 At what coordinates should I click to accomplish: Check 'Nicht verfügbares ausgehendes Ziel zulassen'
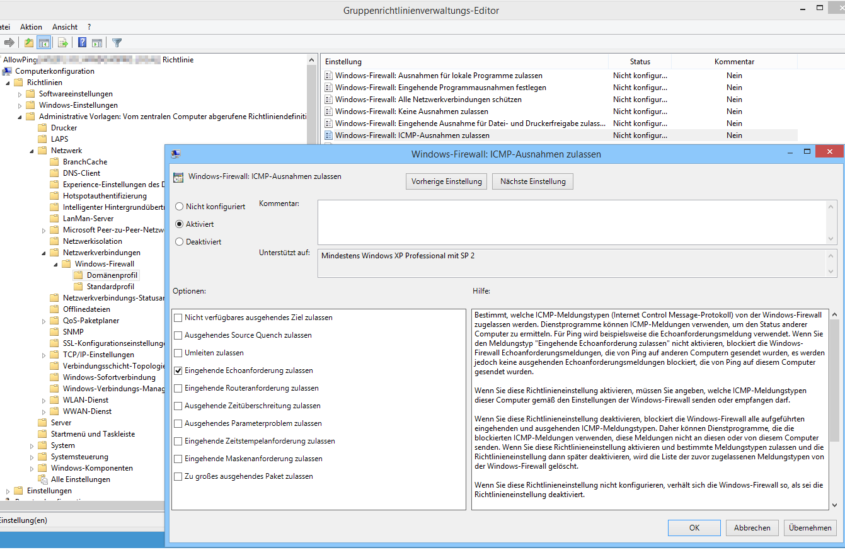coord(178,318)
